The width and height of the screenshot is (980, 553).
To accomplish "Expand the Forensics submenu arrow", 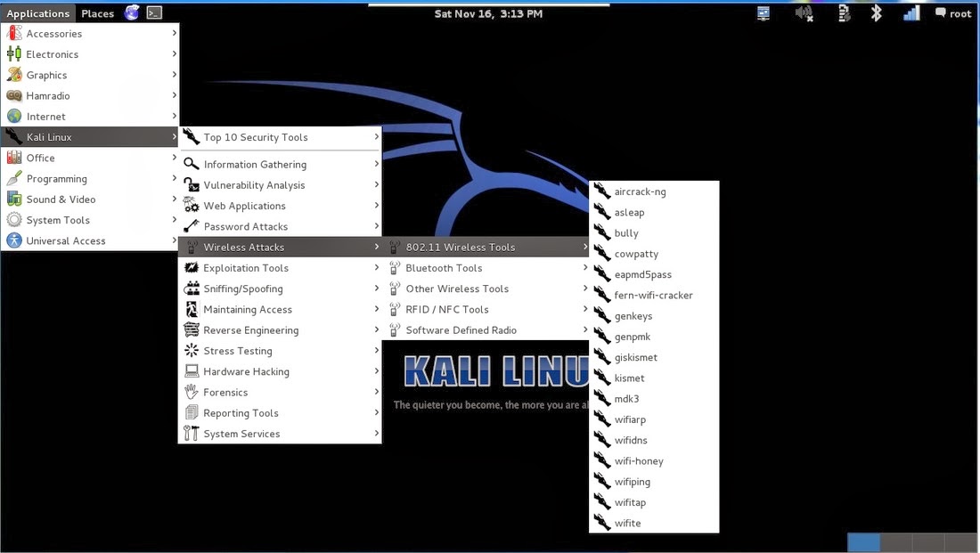I will (376, 392).
